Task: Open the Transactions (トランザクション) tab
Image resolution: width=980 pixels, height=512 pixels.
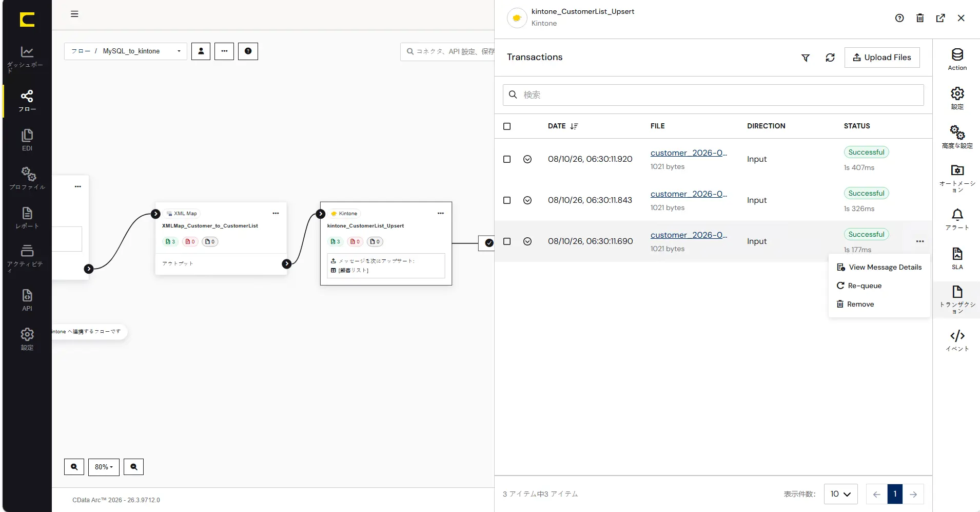Action: 957,300
